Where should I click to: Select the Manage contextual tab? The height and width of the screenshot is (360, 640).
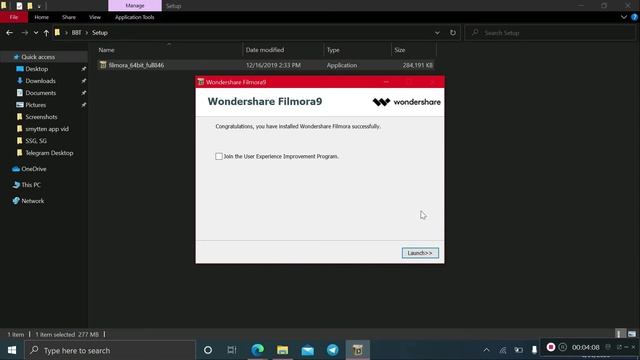pos(135,6)
